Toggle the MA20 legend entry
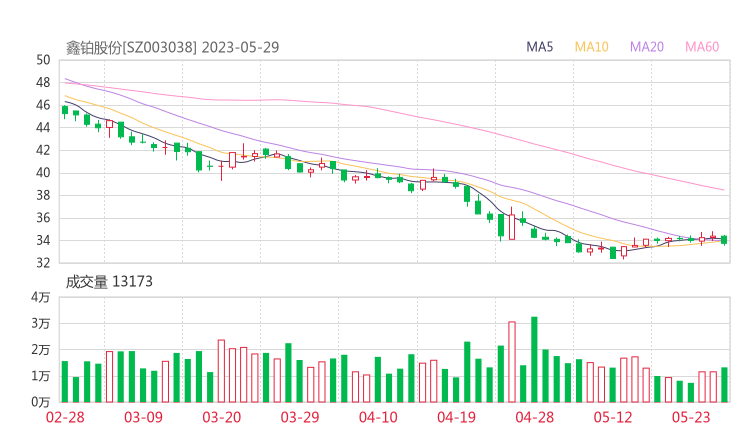Image resolution: width=740 pixels, height=440 pixels. pyautogui.click(x=647, y=47)
